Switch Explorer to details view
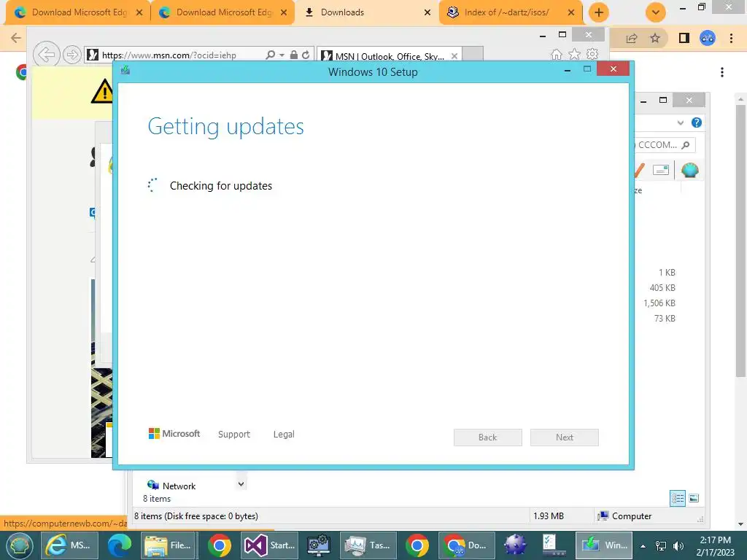The width and height of the screenshot is (747, 560). [678, 499]
